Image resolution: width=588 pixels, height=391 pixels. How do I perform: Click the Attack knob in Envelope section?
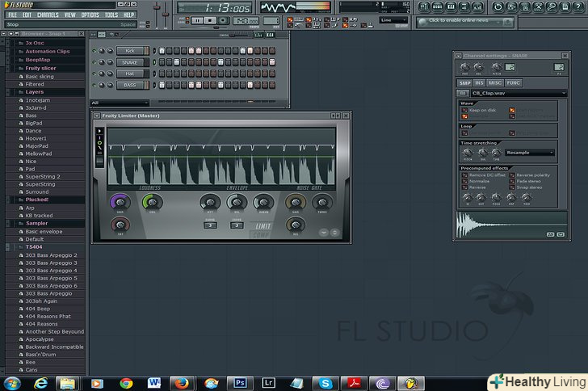(x=210, y=202)
